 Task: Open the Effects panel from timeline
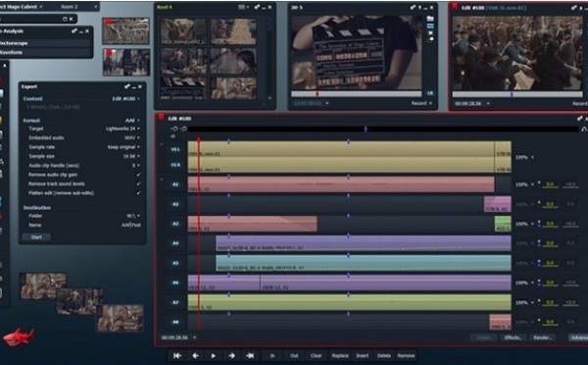pos(513,338)
